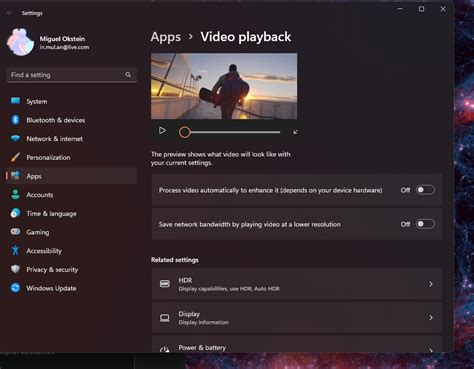Open HDR settings via its chevron
The width and height of the screenshot is (474, 369).
(431, 284)
